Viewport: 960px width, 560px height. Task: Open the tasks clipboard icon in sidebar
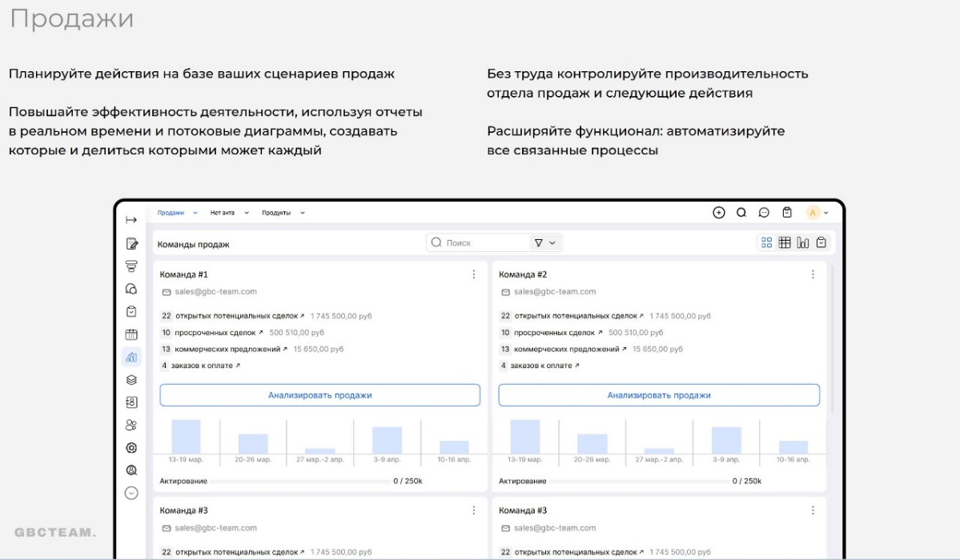coord(131,311)
